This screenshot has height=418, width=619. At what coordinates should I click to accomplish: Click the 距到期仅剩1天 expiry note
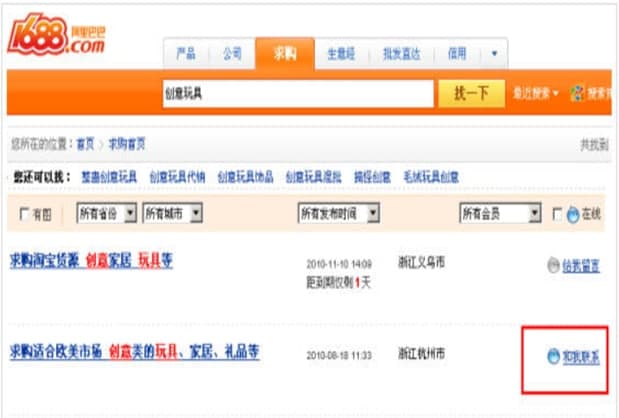click(339, 282)
